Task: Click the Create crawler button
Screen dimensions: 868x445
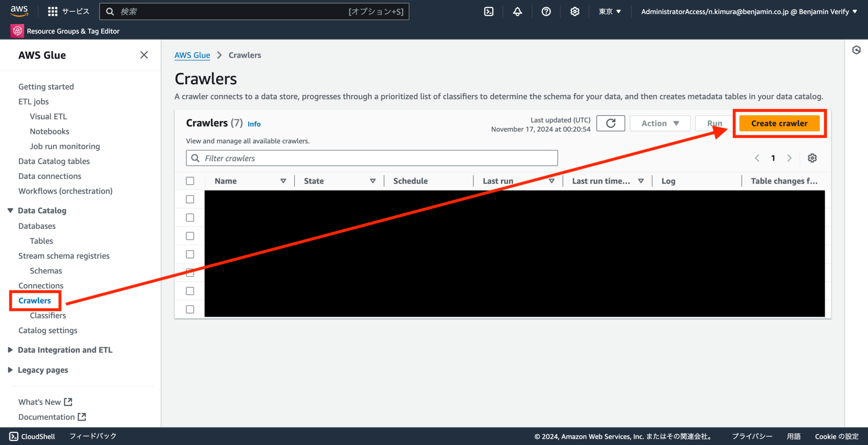Action: click(779, 123)
